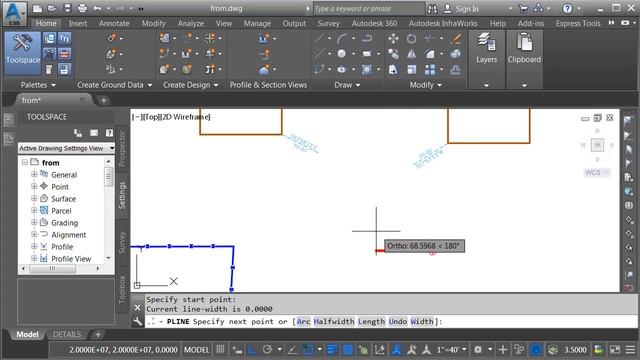The height and width of the screenshot is (360, 640).
Task: Open the Help question mark icon
Action: (x=567, y=8)
